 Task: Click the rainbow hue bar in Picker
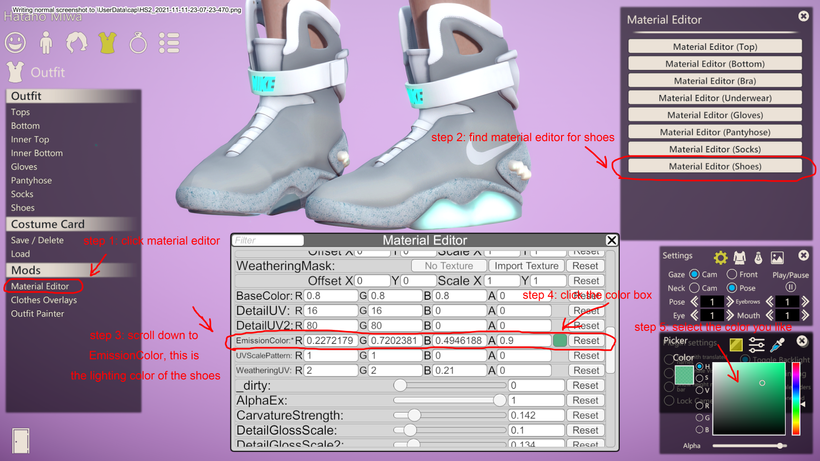796,398
